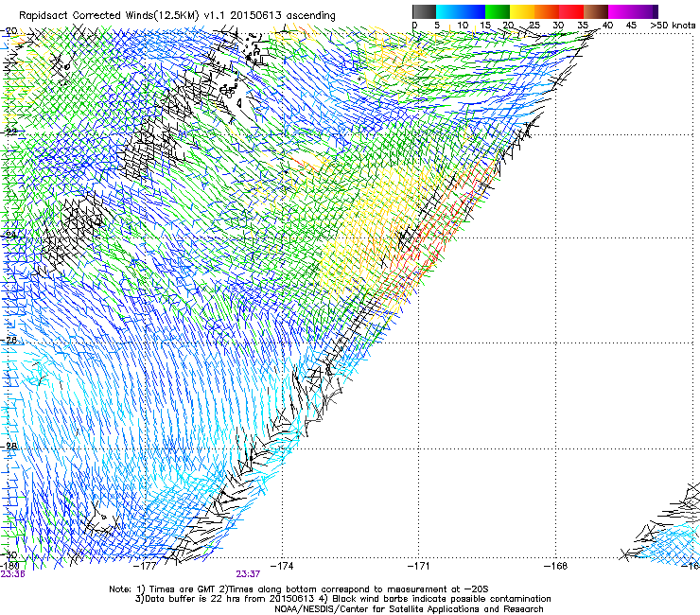Image resolution: width=700 pixels, height=615 pixels.
Task: Click the -180 longitude axis label
Action: (x=9, y=566)
